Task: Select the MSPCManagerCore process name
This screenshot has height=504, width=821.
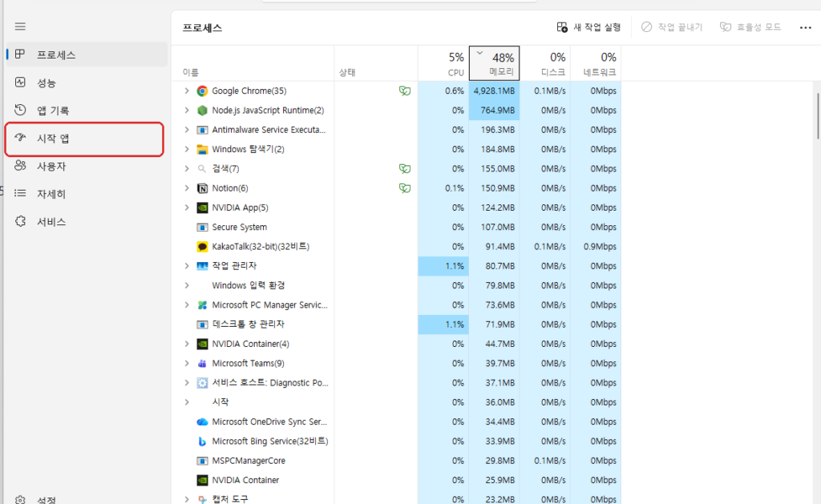Action: tap(249, 461)
